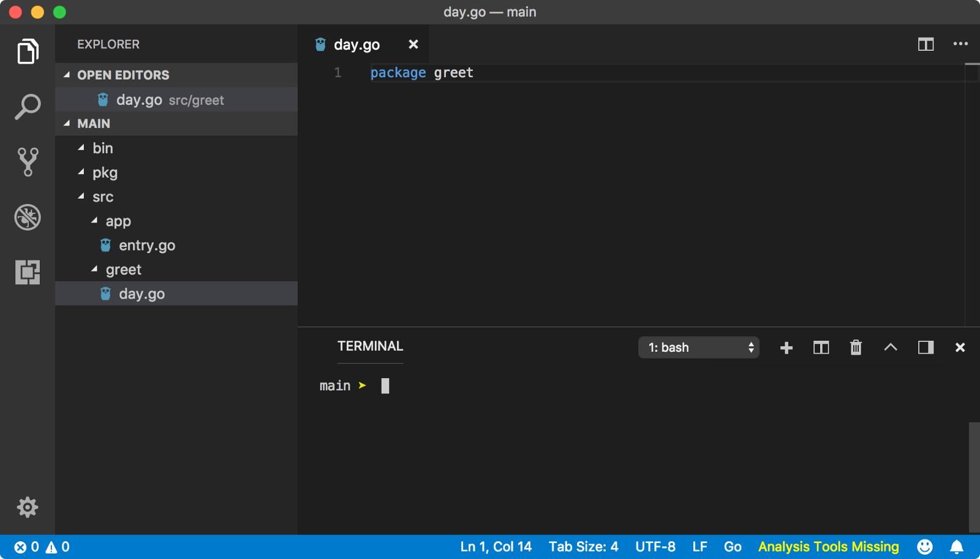Focus the terminal prompt after main
Viewport: 980px width, 559px height.
[385, 386]
